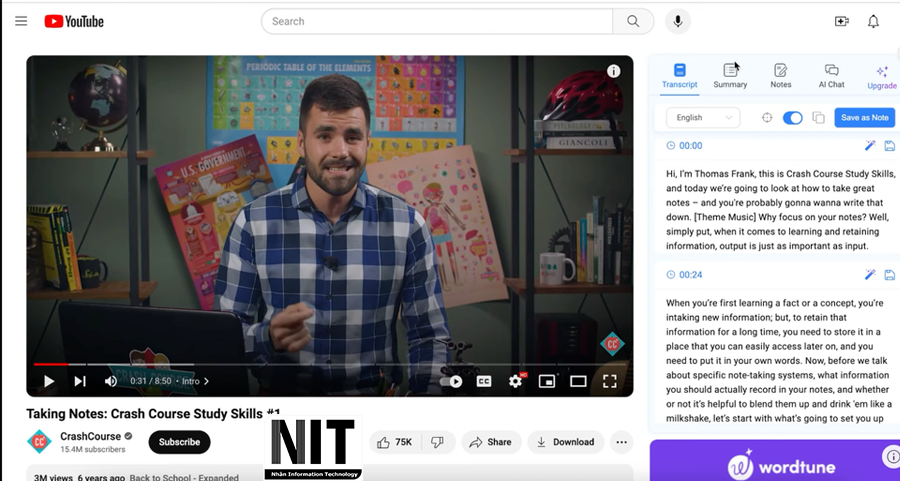Turn on closed captions (CC)
This screenshot has height=481, width=900.
484,381
